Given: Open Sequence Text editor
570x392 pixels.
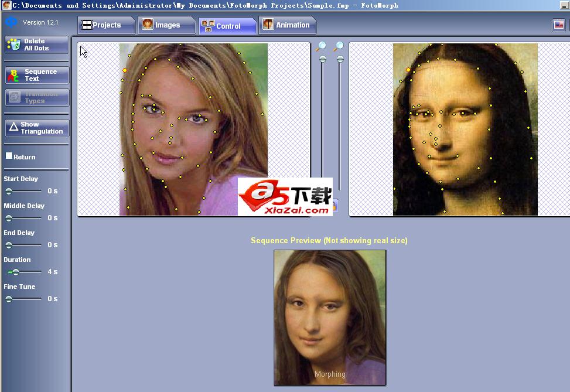Looking at the screenshot, I should [x=37, y=75].
